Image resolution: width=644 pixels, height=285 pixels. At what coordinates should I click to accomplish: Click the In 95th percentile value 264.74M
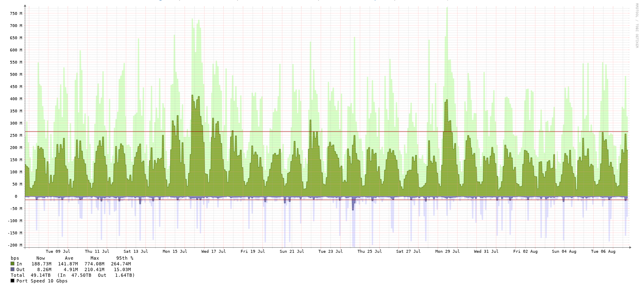coord(121,264)
